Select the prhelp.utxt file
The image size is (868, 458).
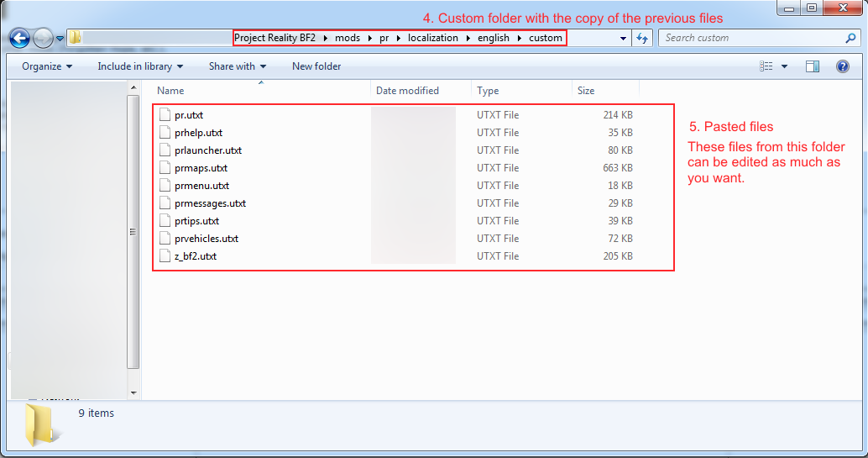pos(198,133)
